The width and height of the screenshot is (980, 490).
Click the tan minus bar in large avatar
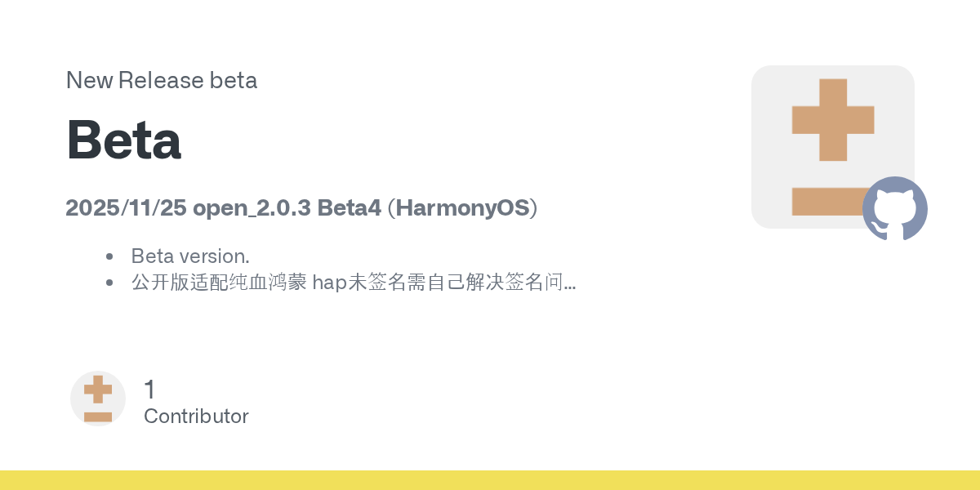coord(825,201)
